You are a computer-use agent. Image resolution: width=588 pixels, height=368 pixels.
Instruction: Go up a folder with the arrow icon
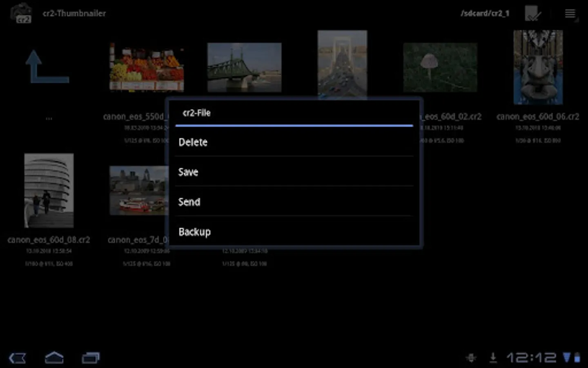point(47,67)
